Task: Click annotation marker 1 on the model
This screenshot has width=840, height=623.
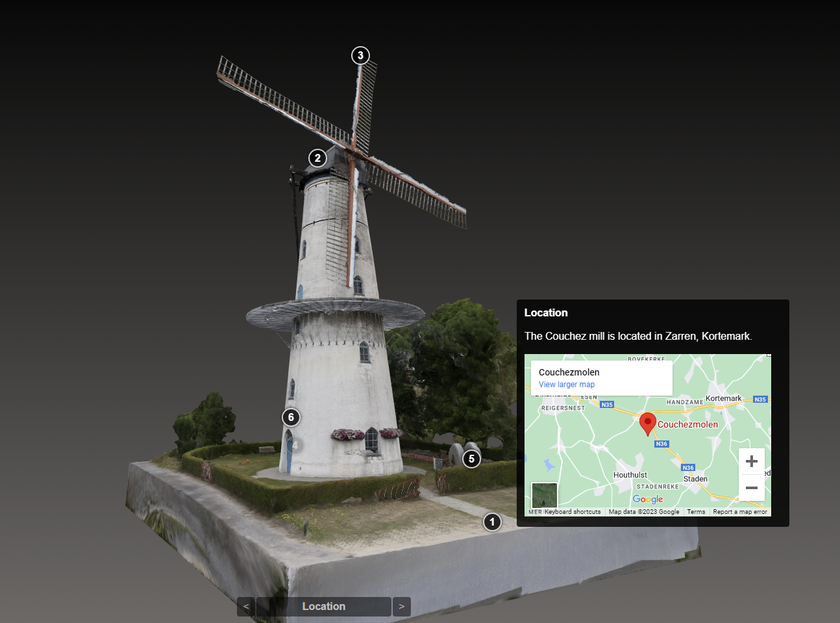Action: (x=492, y=522)
